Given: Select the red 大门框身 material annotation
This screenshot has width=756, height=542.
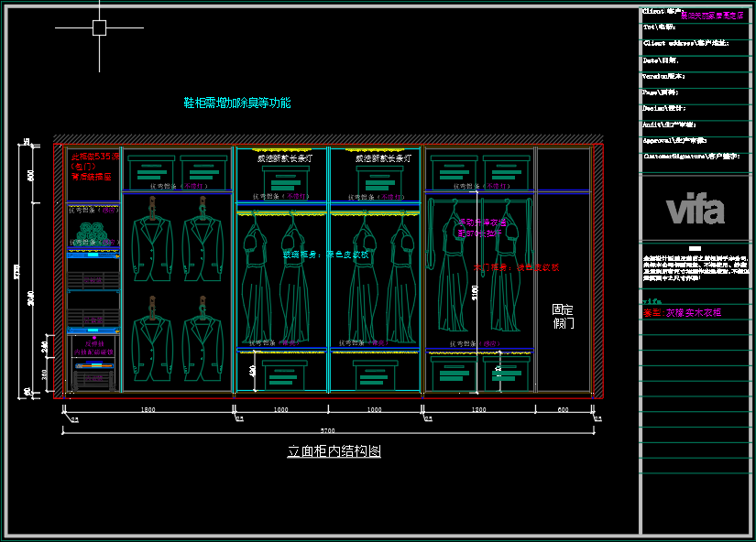Looking at the screenshot, I should (x=516, y=267).
